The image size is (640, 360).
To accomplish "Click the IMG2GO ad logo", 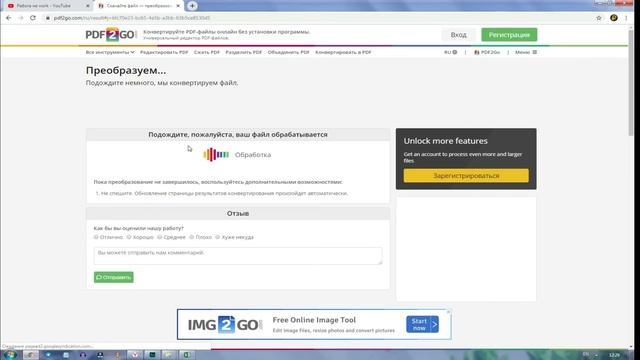I will pos(225,324).
